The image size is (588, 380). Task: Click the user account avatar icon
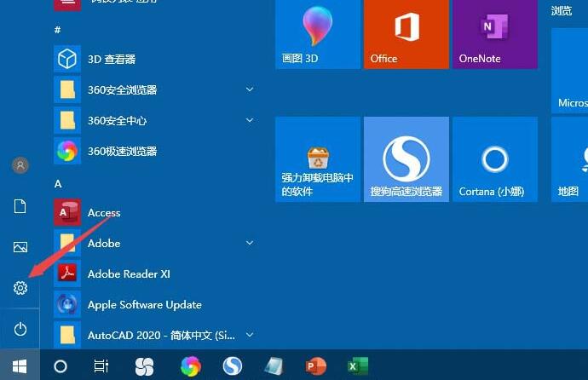click(x=20, y=165)
